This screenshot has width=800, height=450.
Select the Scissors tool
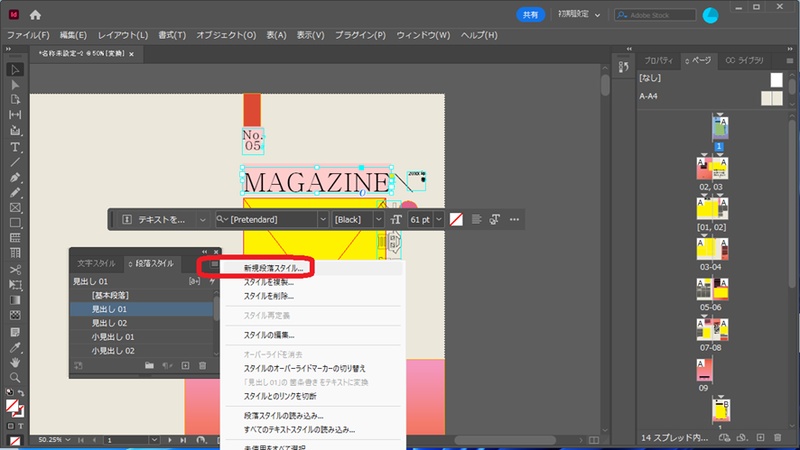pyautogui.click(x=15, y=270)
